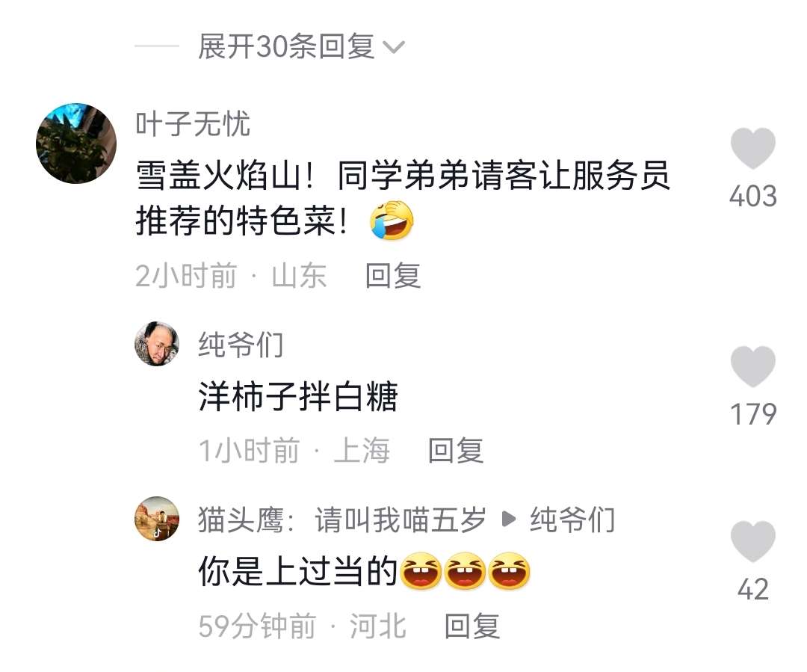Open 纯爷们's avatar picture
This screenshot has width=807, height=672.
[157, 343]
